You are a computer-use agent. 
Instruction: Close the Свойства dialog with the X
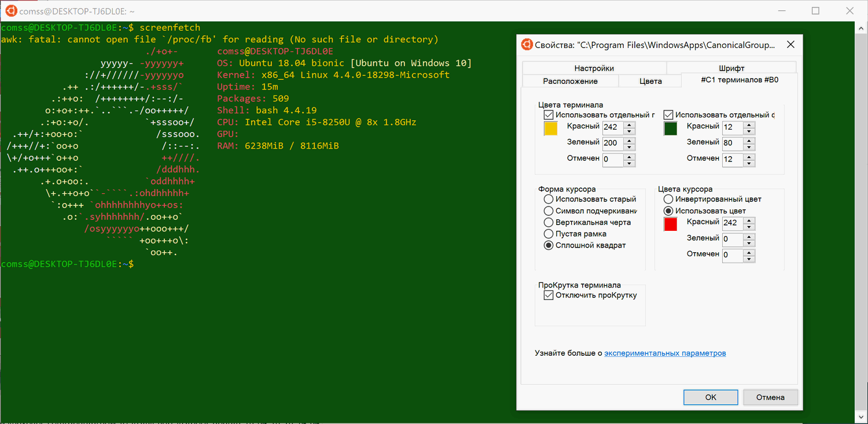pos(790,45)
